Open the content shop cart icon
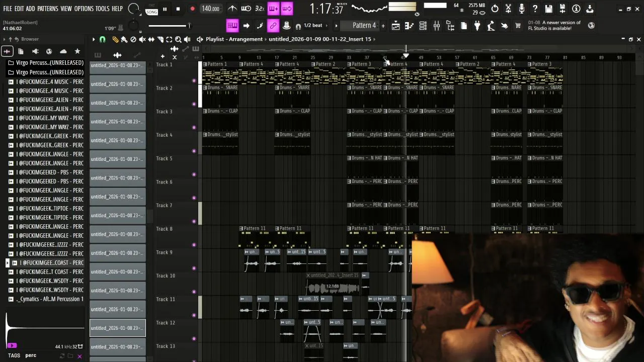 (x=518, y=26)
